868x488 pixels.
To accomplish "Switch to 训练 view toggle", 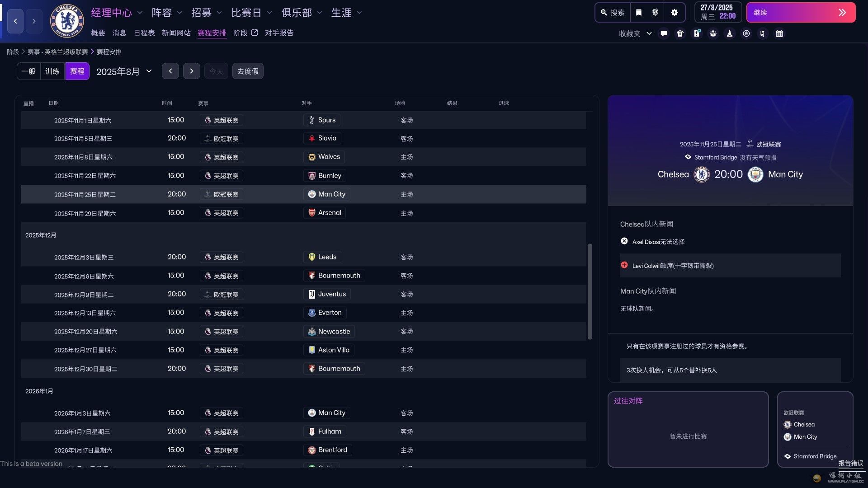I will coord(52,71).
